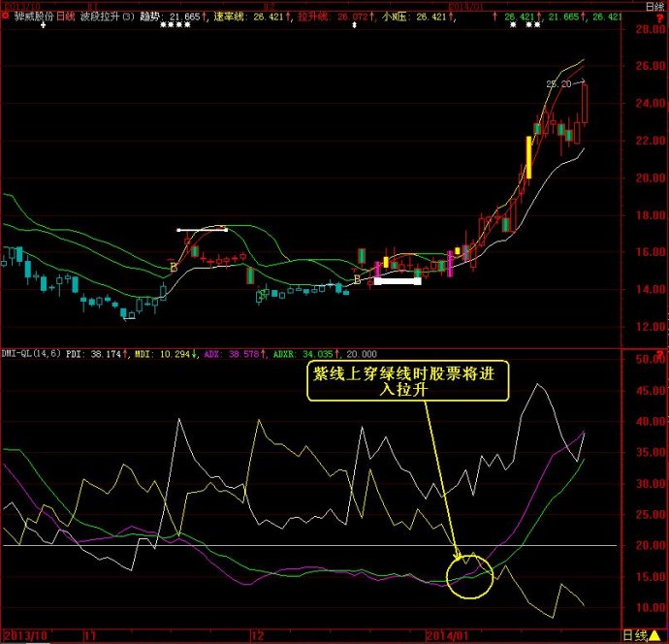Click the white horizontal bar below the December candles
The width and height of the screenshot is (669, 644).
[x=398, y=281]
